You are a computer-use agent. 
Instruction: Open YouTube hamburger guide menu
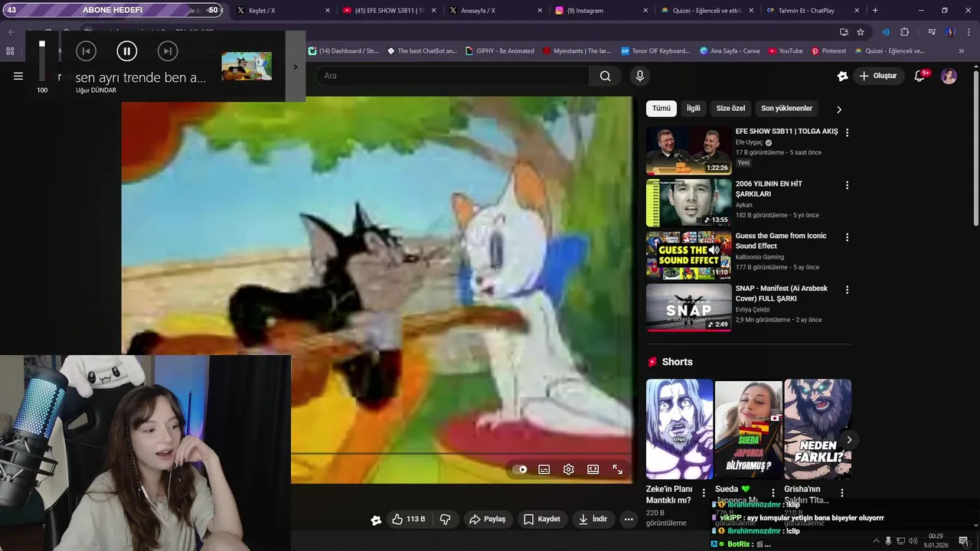click(18, 76)
